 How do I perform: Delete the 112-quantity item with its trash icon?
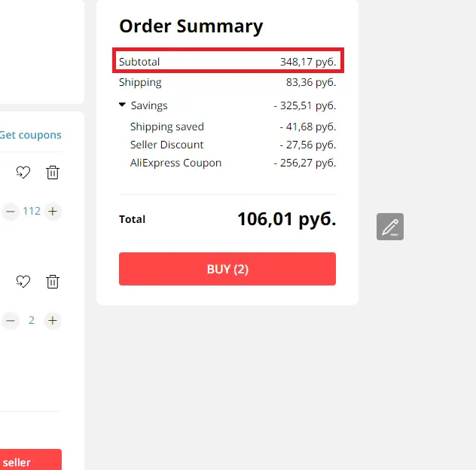point(53,172)
